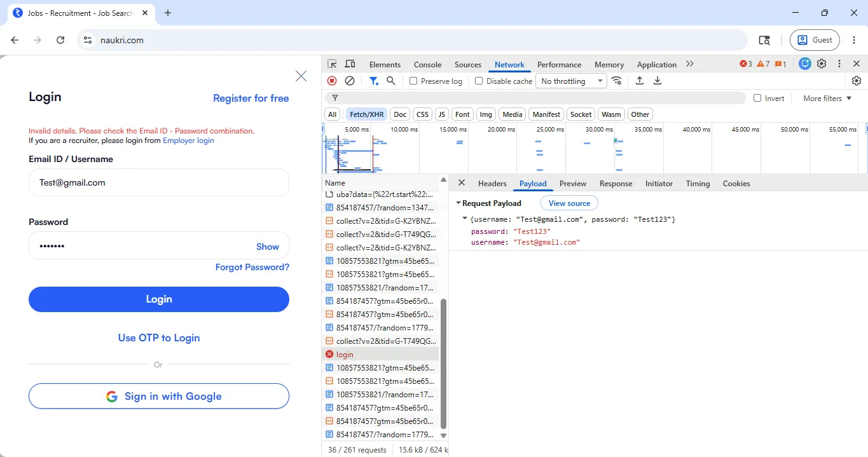This screenshot has height=457, width=868.
Task: View site information icon
Action: coord(88,40)
